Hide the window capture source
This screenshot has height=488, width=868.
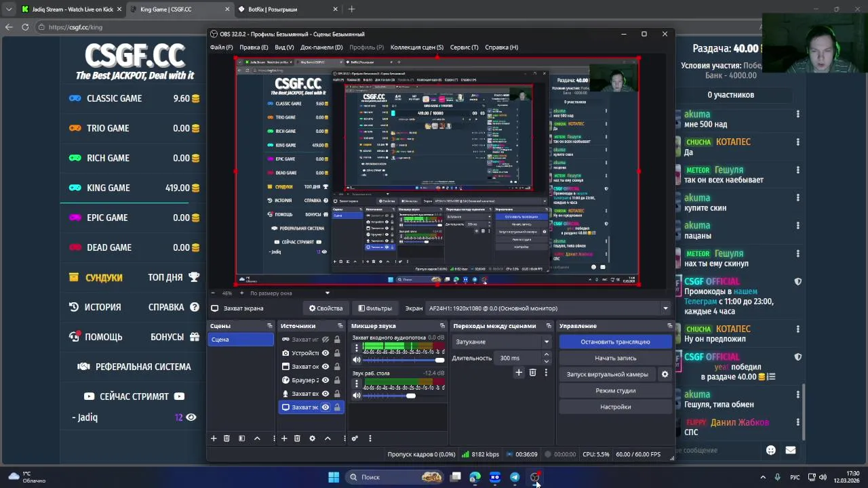[325, 367]
